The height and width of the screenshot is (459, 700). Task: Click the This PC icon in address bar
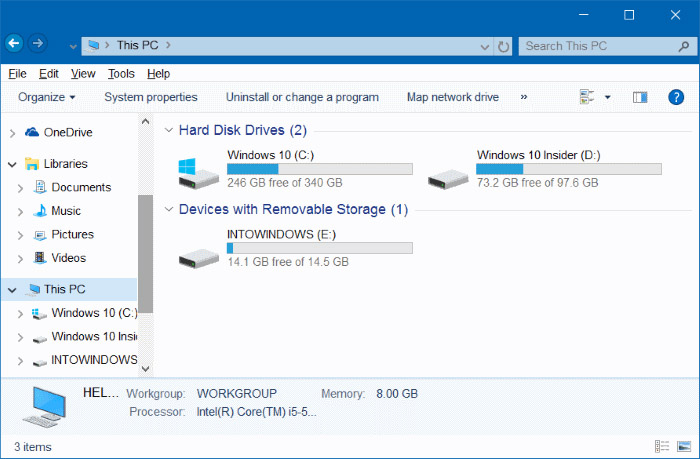coord(93,46)
